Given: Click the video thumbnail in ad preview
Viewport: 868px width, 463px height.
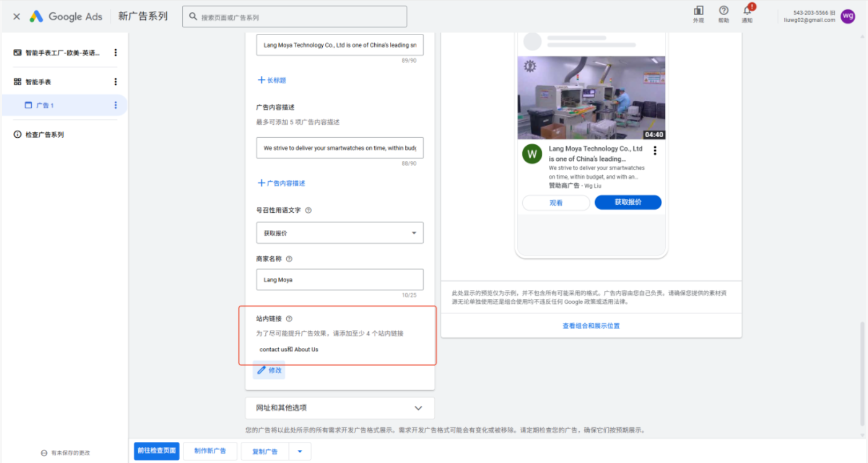Looking at the screenshot, I should coord(591,98).
